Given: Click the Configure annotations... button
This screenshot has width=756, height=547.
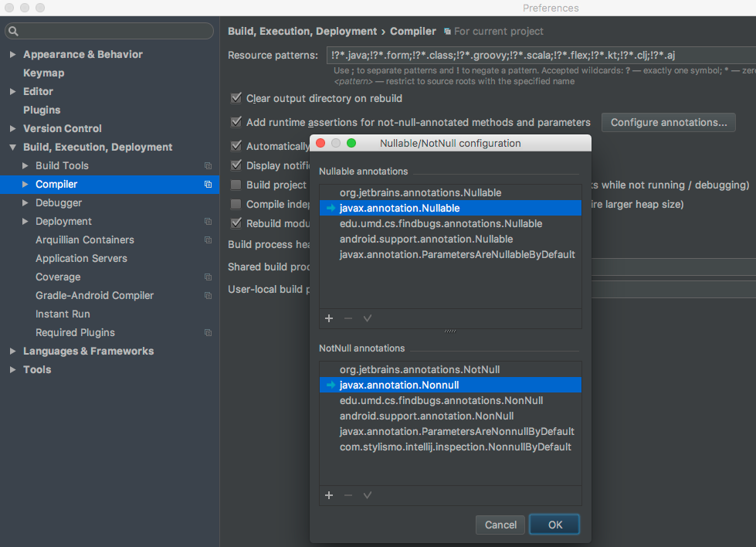Looking at the screenshot, I should 668,123.
